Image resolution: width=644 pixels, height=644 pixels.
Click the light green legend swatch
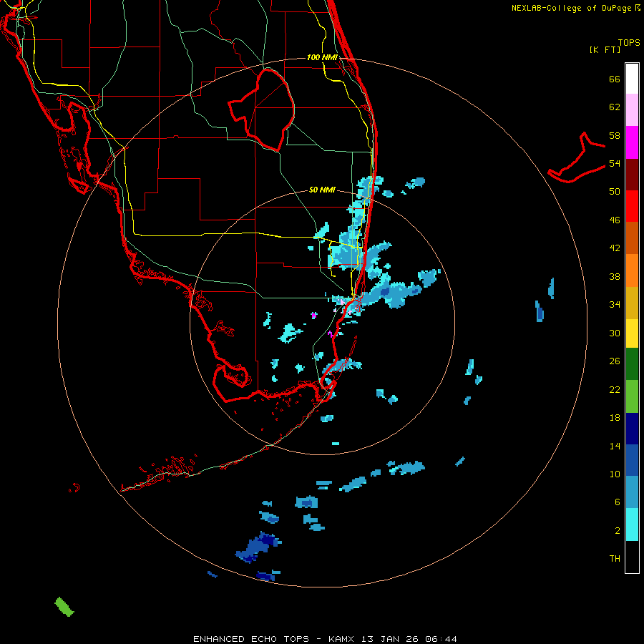click(x=632, y=396)
